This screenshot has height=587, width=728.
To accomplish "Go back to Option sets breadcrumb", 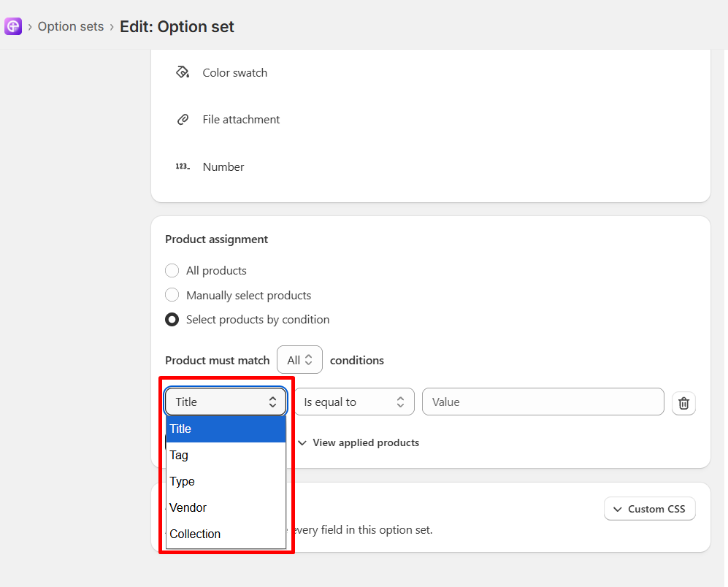I will [x=71, y=26].
